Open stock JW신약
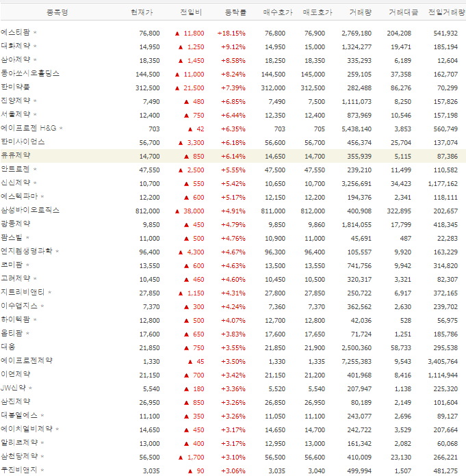 [14, 388]
